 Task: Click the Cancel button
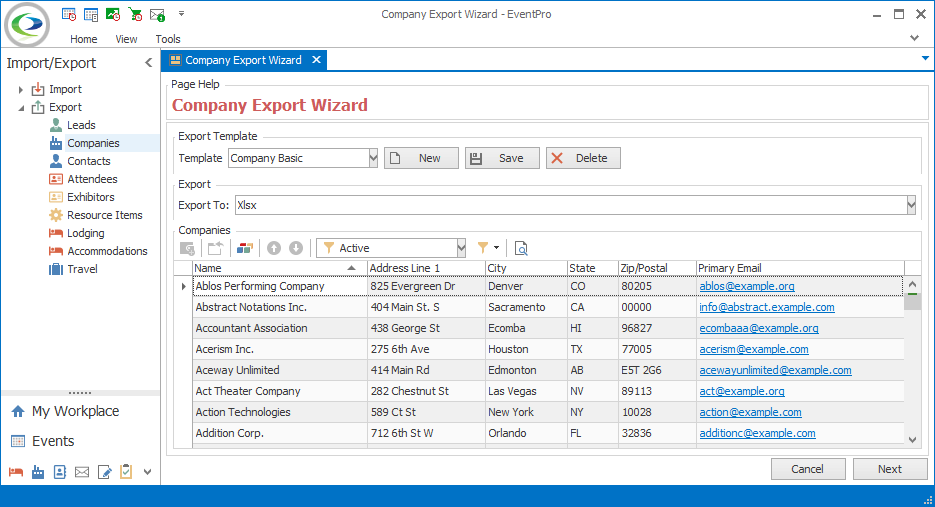[x=807, y=469]
